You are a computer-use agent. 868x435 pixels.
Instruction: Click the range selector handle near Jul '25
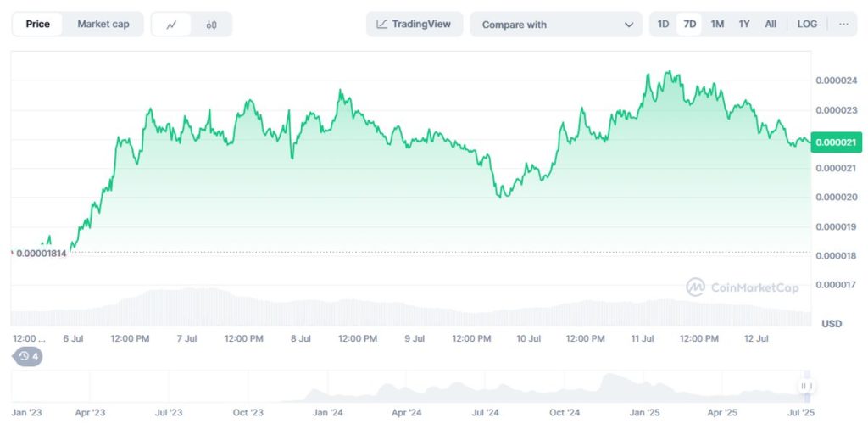[806, 387]
